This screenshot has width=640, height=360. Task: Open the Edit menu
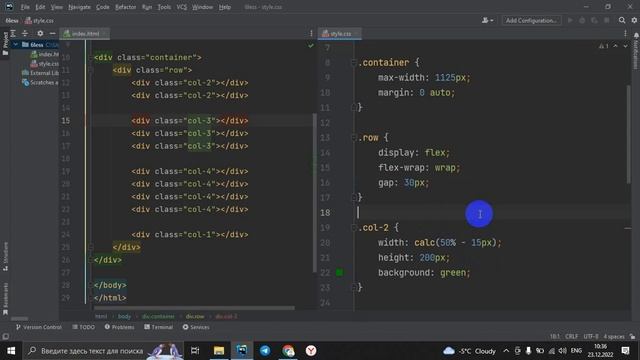click(x=40, y=7)
